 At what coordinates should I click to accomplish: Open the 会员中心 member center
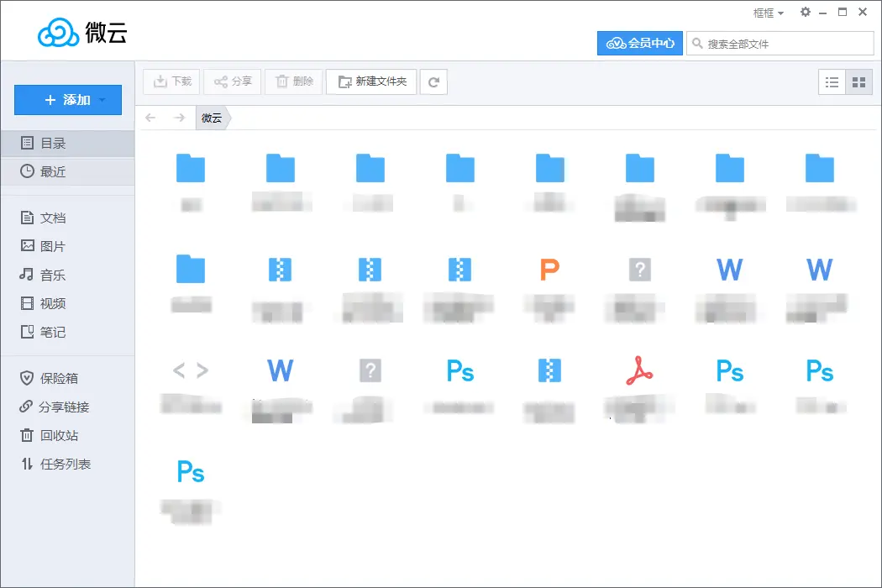coord(640,44)
